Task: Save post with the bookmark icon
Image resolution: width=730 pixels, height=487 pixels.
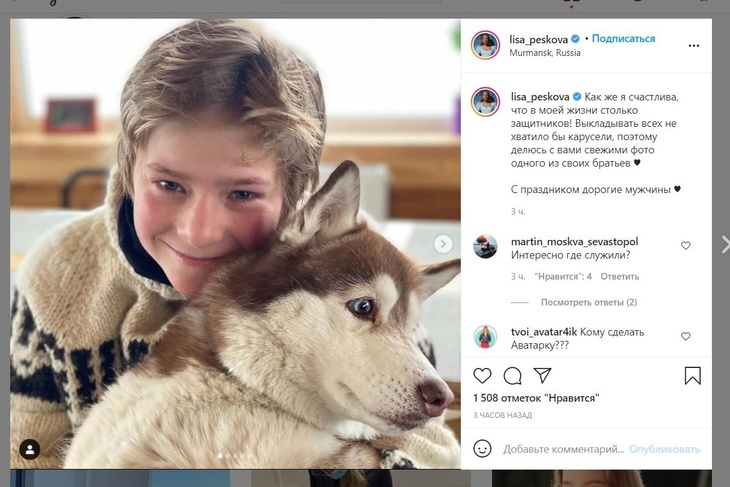Action: (x=692, y=376)
